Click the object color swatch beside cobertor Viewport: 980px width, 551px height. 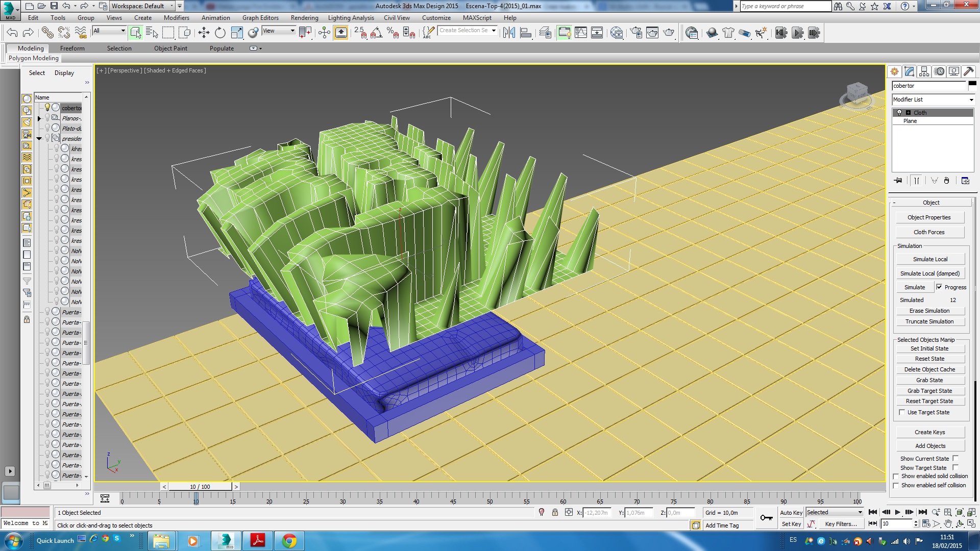[972, 84]
